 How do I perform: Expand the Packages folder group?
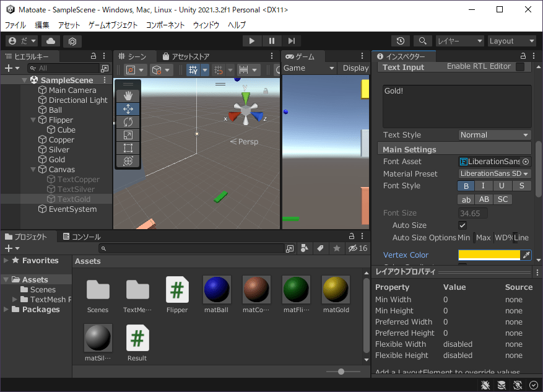click(6, 309)
